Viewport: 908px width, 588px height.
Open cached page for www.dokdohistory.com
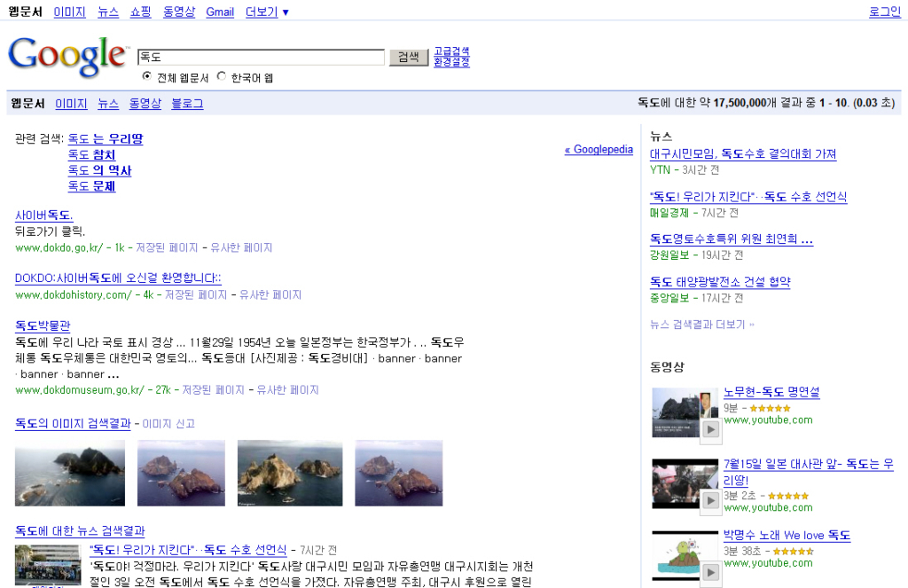[196, 294]
